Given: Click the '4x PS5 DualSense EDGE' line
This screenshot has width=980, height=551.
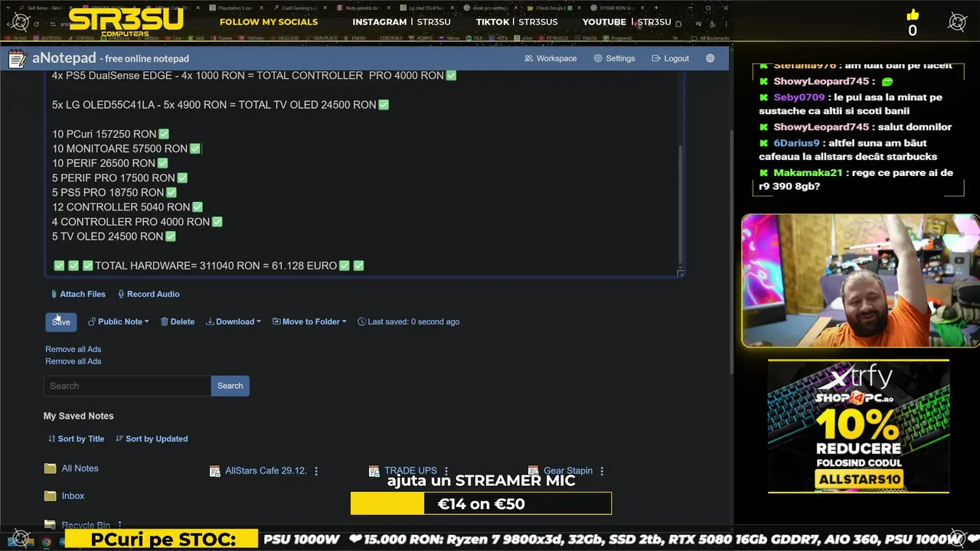Looking at the screenshot, I should click(x=254, y=76).
